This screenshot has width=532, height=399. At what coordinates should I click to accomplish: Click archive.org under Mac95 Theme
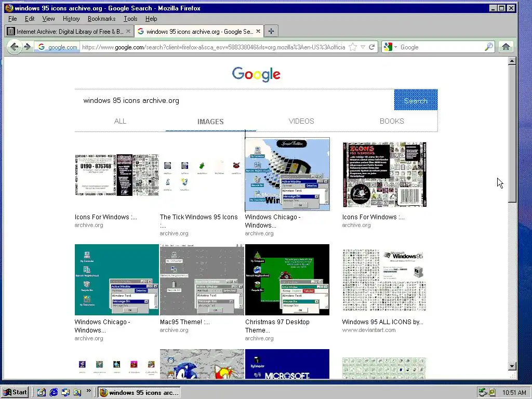174,330
